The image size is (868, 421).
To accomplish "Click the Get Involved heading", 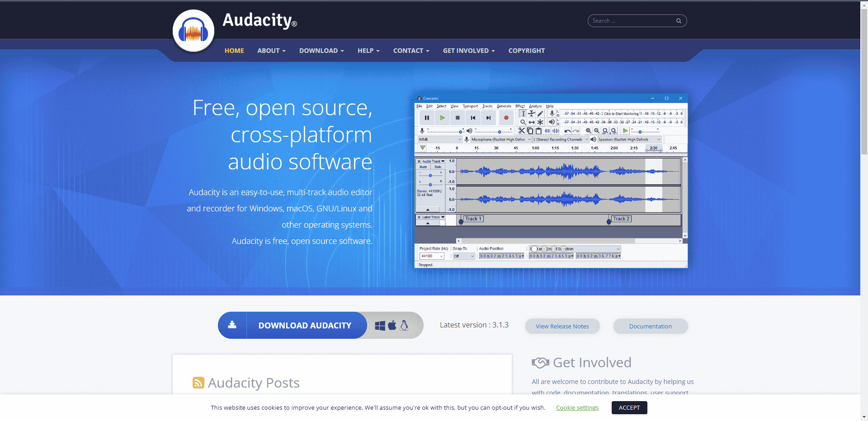I will click(x=592, y=362).
